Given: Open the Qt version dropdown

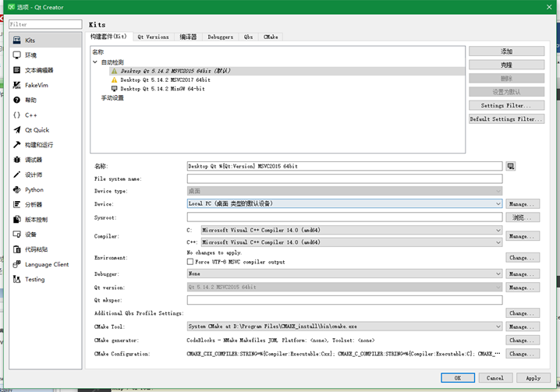Looking at the screenshot, I should [345, 287].
